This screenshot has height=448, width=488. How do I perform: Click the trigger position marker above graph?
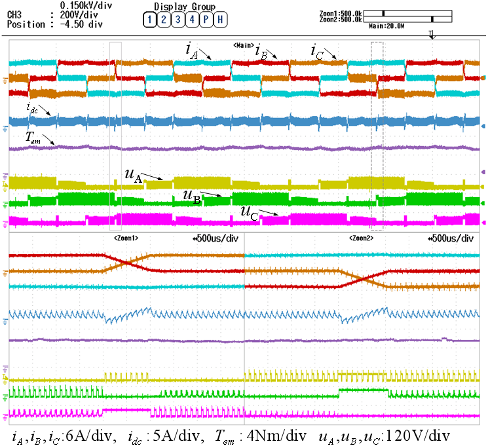tap(432, 34)
